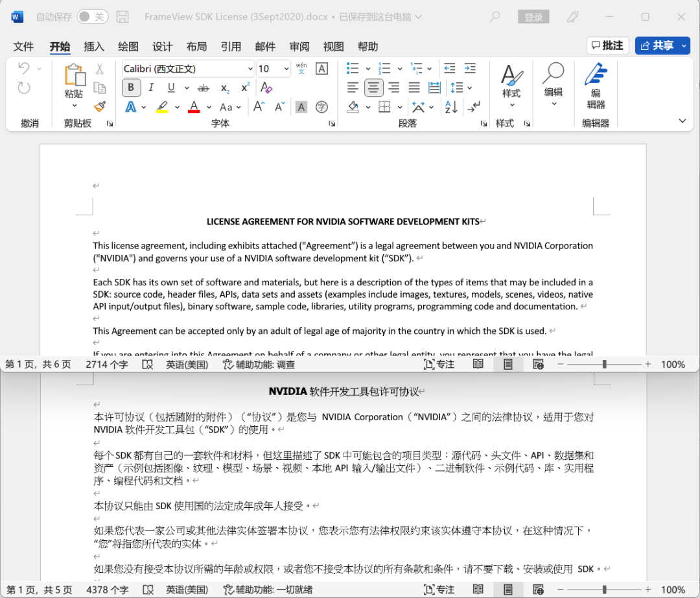
Task: Click the Copy icon
Action: (x=100, y=88)
